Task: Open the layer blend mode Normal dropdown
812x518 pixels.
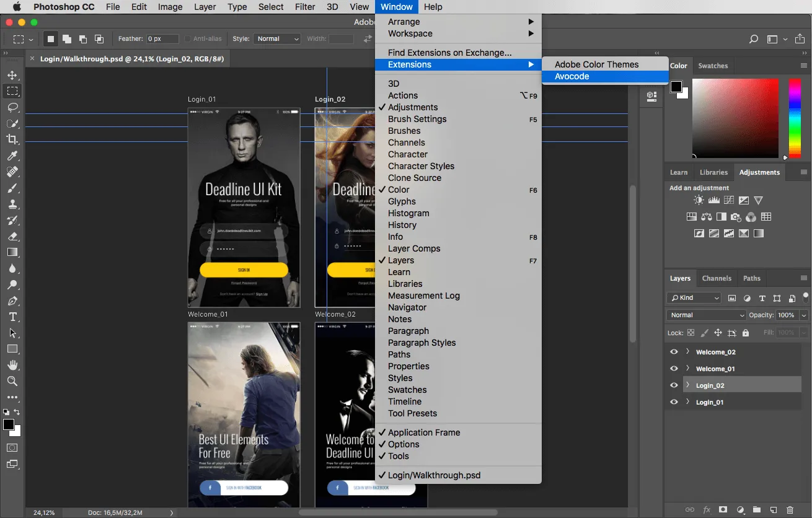Action: [x=706, y=315]
